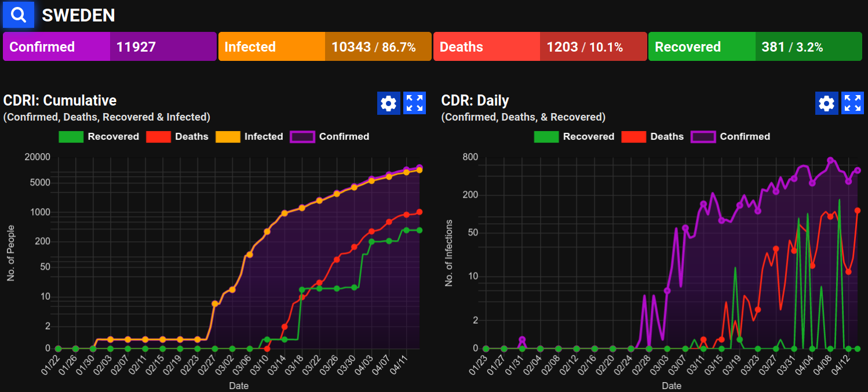The width and height of the screenshot is (868, 392).
Task: Click the 'CDR: Daily' chart title
Action: [475, 100]
